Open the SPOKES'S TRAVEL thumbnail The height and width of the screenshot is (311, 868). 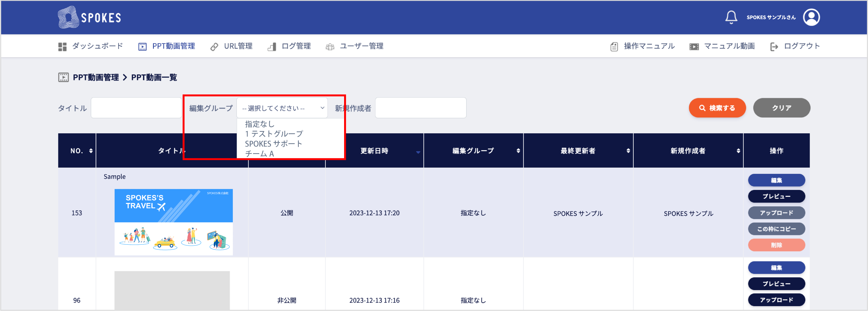(173, 222)
